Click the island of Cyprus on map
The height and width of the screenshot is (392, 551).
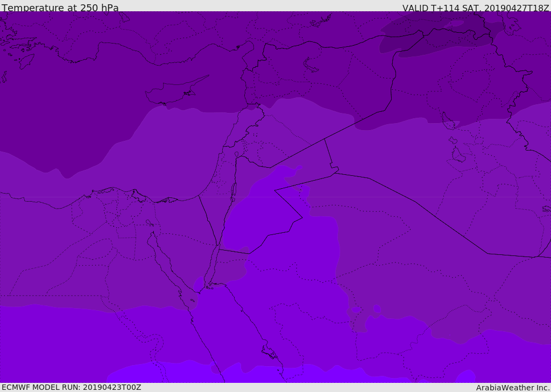[x=177, y=90]
